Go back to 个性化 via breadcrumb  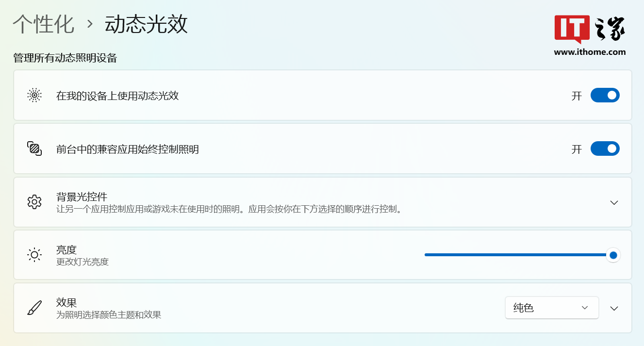point(43,24)
